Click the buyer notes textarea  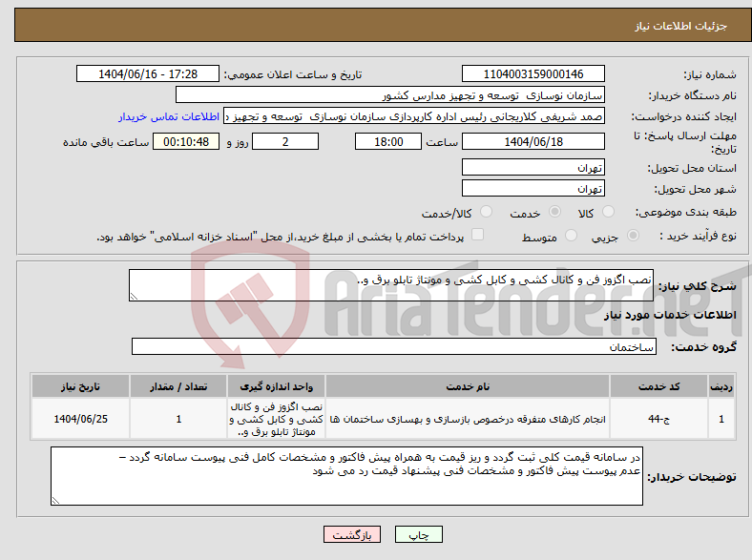[346, 476]
